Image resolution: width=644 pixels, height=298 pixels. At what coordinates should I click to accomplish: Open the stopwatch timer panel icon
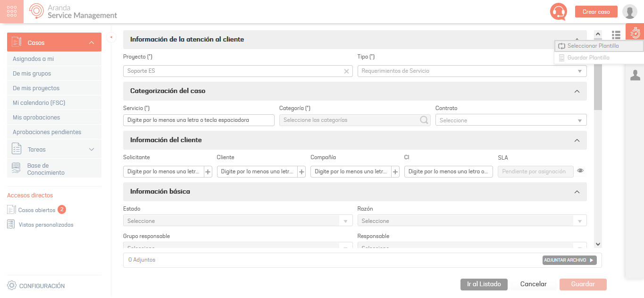tap(635, 32)
